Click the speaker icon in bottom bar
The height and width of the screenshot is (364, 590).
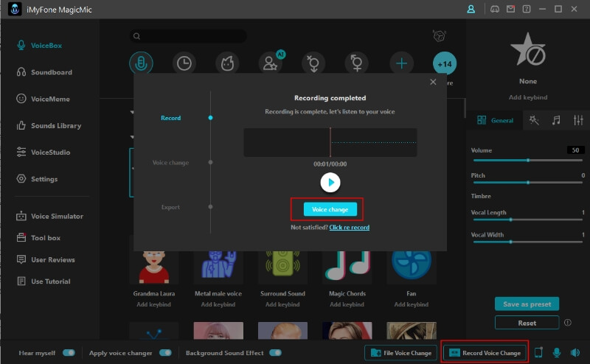pos(575,353)
